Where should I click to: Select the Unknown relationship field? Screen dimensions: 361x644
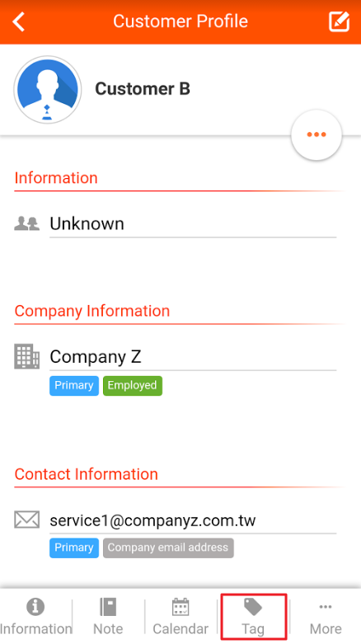tap(193, 224)
